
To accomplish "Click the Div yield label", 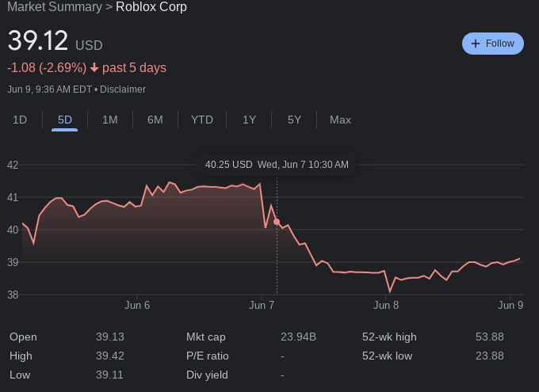I will pos(207,375).
